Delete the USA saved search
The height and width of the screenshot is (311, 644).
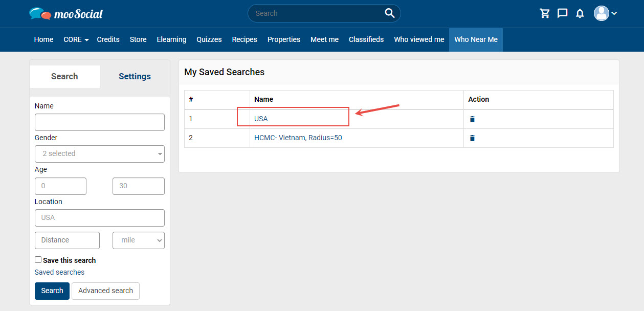pos(472,119)
